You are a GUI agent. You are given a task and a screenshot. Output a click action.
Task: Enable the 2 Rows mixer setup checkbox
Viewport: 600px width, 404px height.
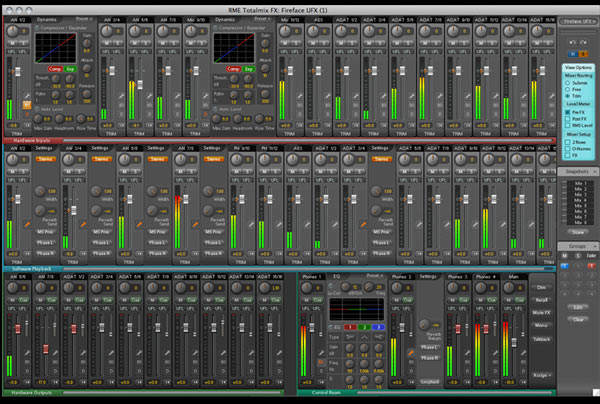click(568, 142)
